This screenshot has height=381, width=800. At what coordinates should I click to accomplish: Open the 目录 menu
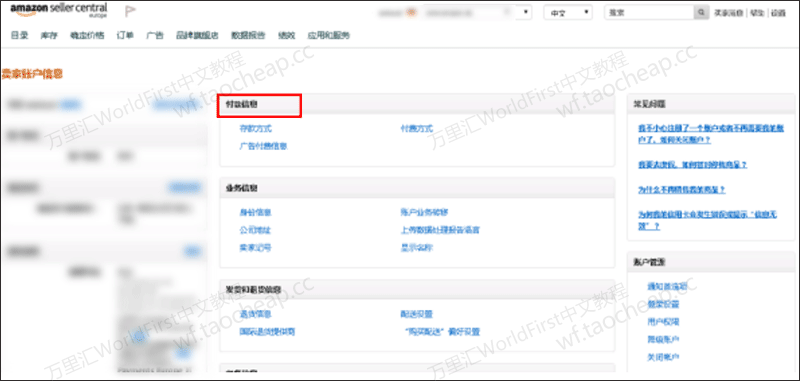[19, 35]
